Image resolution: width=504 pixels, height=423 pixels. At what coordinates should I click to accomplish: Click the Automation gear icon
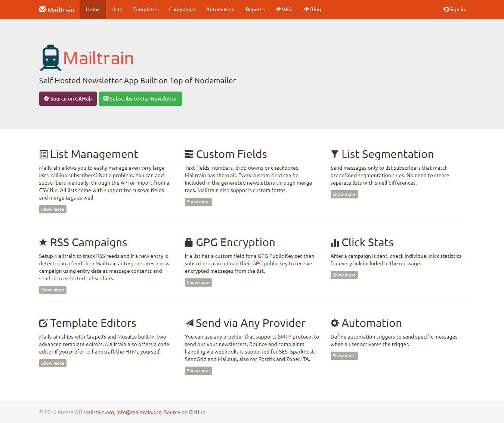[335, 323]
